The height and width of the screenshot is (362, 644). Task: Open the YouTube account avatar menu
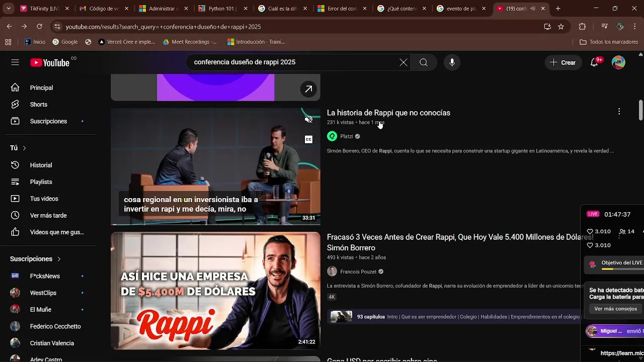click(x=618, y=62)
